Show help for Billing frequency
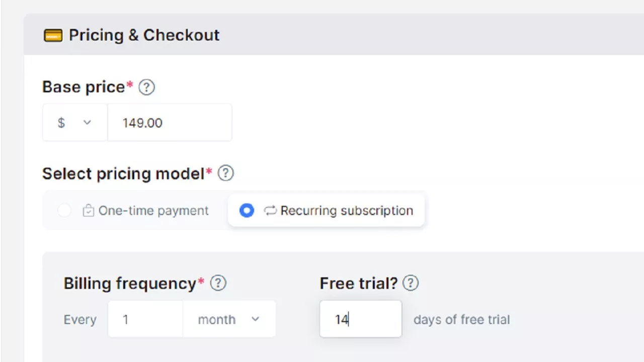The height and width of the screenshot is (362, 644). point(218,283)
